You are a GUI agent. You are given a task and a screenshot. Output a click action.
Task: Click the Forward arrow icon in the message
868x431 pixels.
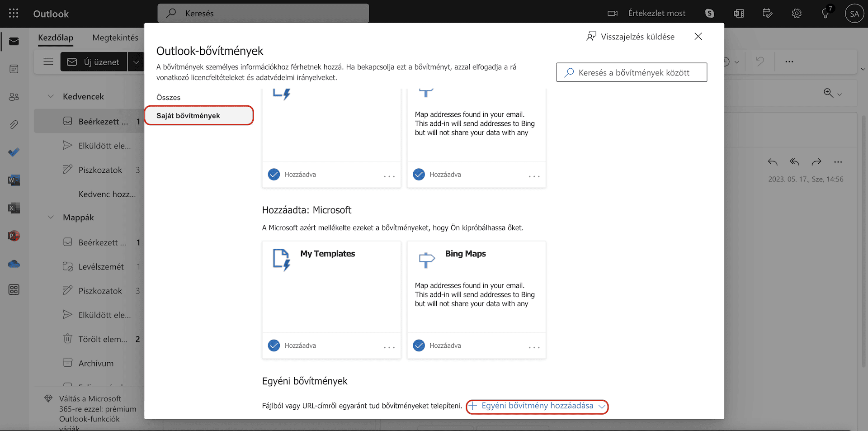(x=816, y=162)
